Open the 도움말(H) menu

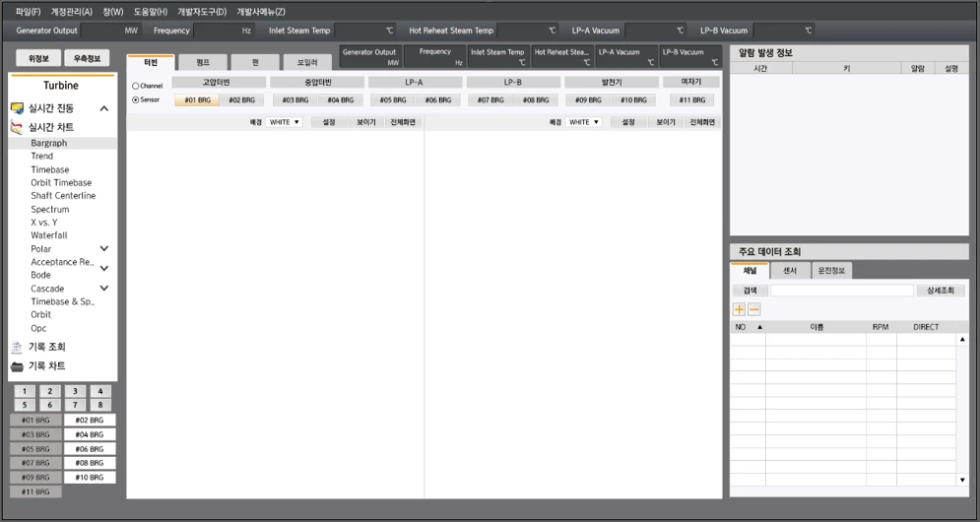pyautogui.click(x=151, y=12)
